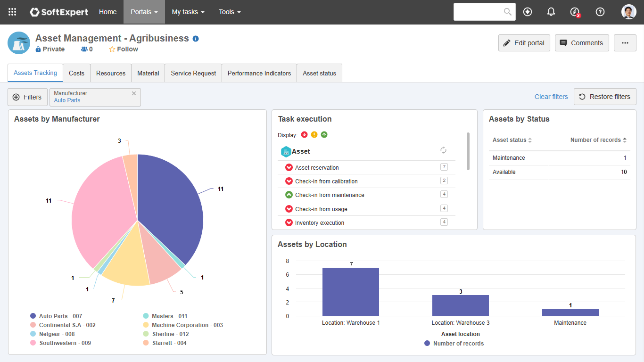Click the Check-in from usage status icon
Image resolution: width=644 pixels, height=362 pixels.
(x=289, y=209)
